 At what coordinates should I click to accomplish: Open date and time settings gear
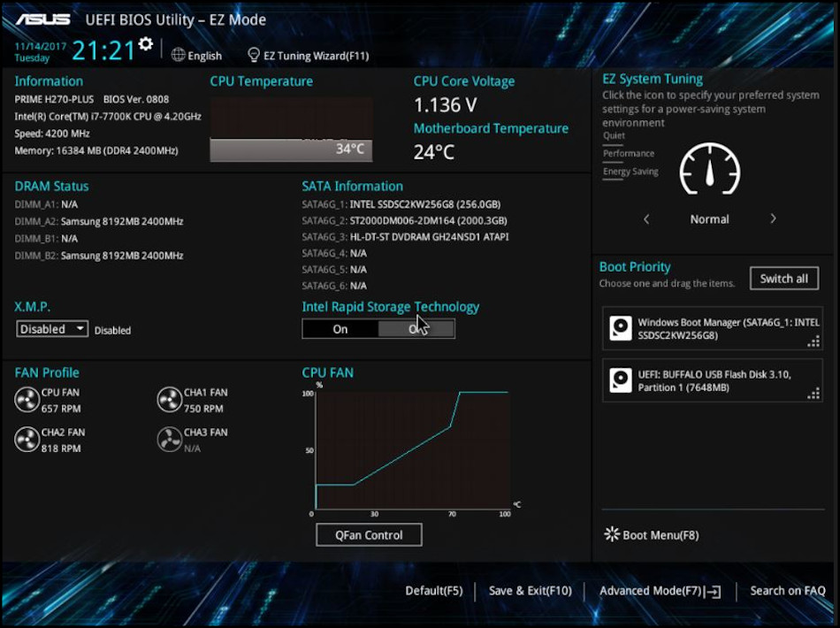[x=146, y=44]
